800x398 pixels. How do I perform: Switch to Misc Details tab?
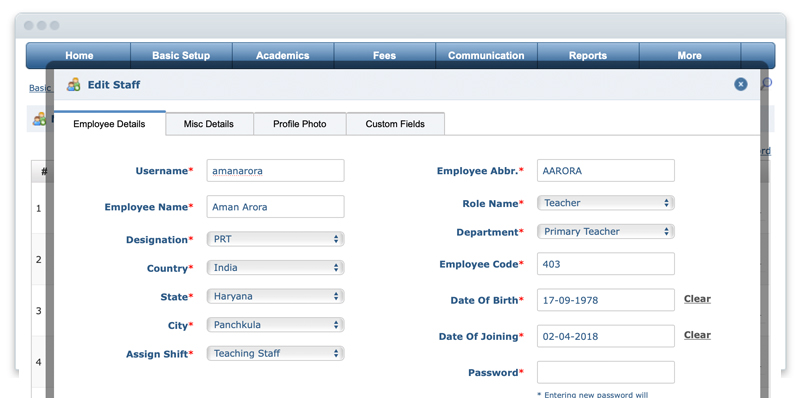click(x=209, y=123)
